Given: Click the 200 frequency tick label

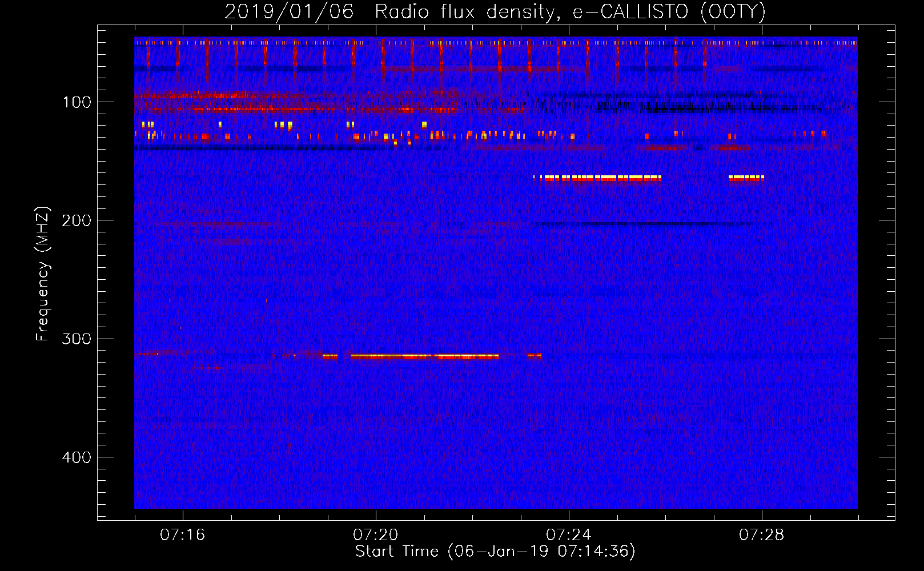Looking at the screenshot, I should tap(77, 220).
